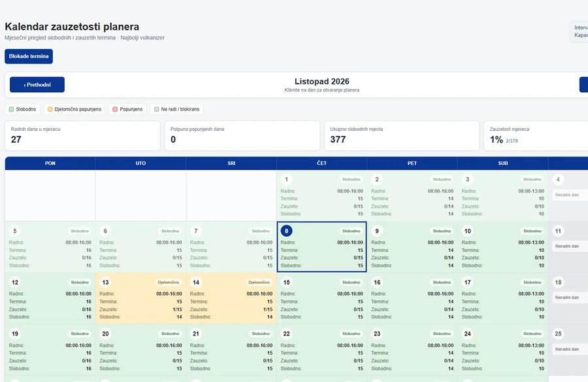Click the grey Ne radi / blokirano swatch
Viewport: 588px width, 382px height.
click(x=156, y=109)
